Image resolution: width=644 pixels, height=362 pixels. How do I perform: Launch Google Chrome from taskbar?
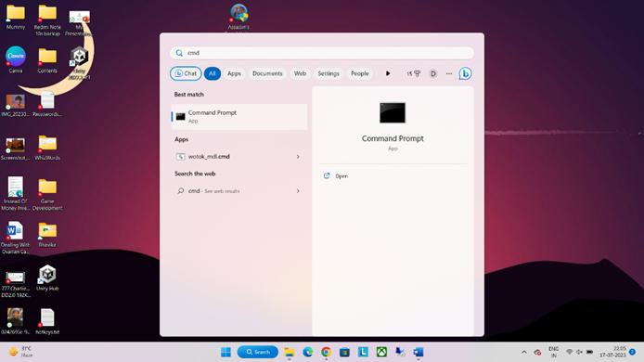326,352
